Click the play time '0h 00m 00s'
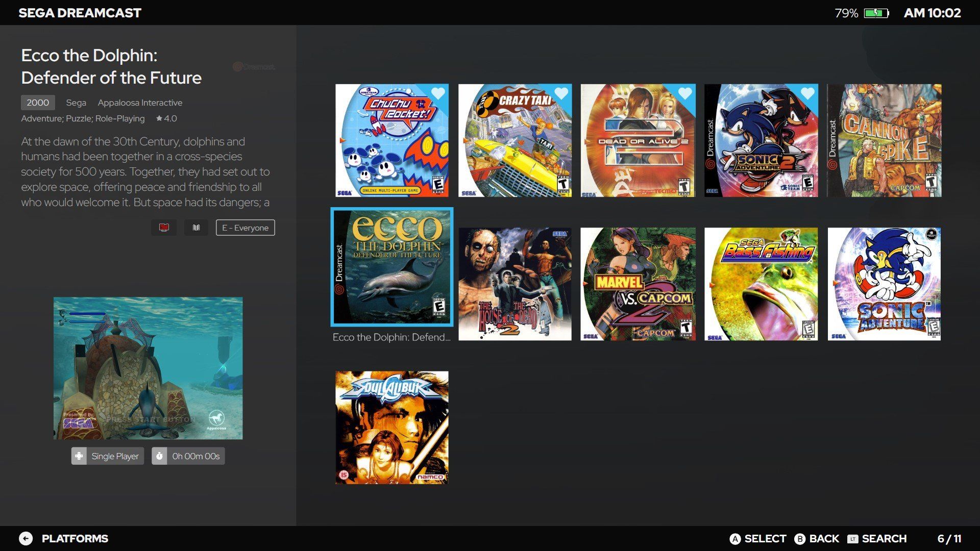The height and width of the screenshot is (551, 980). click(196, 456)
